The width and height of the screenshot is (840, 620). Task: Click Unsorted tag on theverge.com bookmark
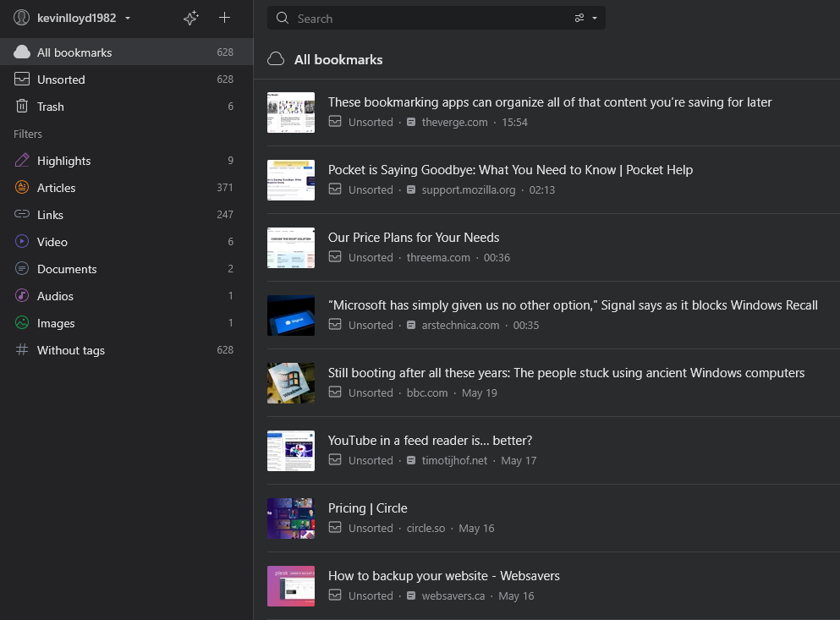tap(371, 122)
